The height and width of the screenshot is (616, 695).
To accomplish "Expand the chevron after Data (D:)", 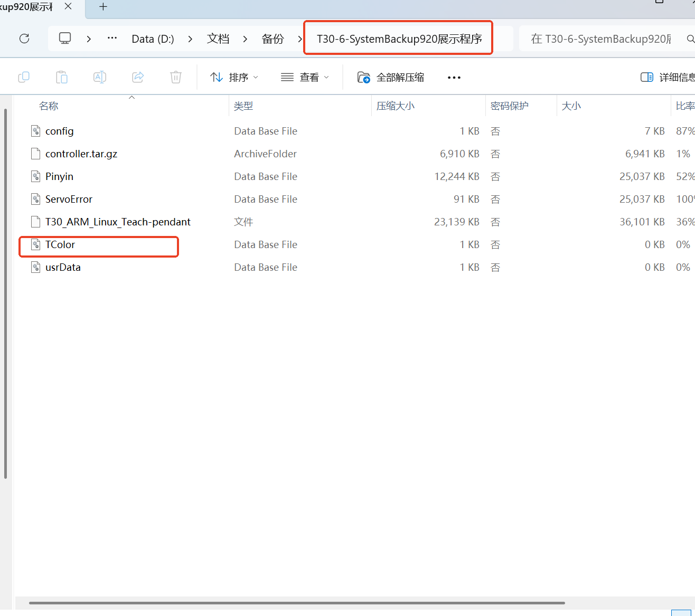I will pyautogui.click(x=190, y=39).
